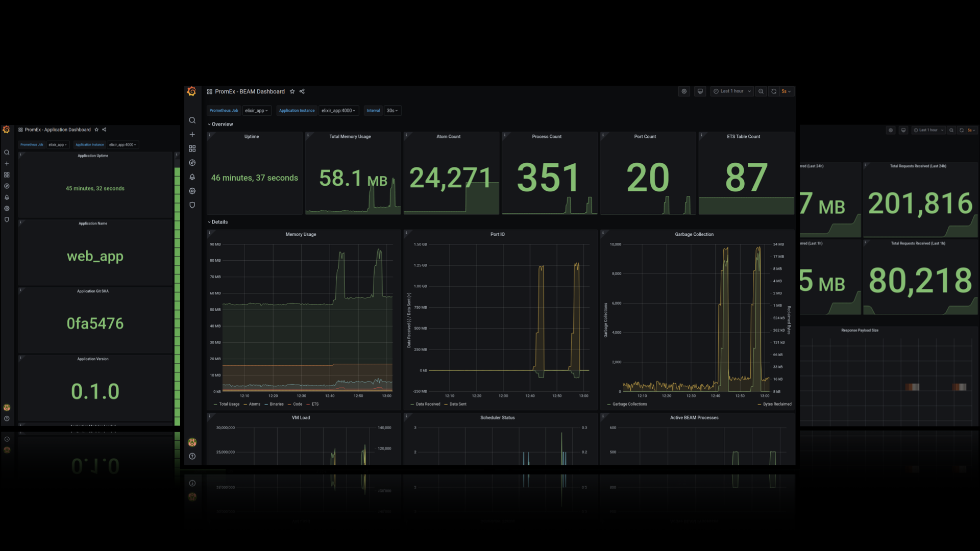Open the Alerting bell icon
The height and width of the screenshot is (551, 980).
pos(192,177)
